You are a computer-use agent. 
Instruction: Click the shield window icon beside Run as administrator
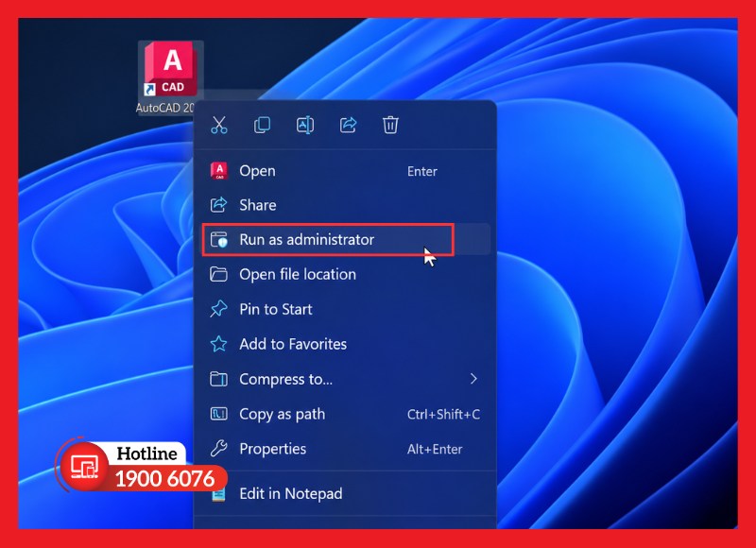[x=219, y=240]
